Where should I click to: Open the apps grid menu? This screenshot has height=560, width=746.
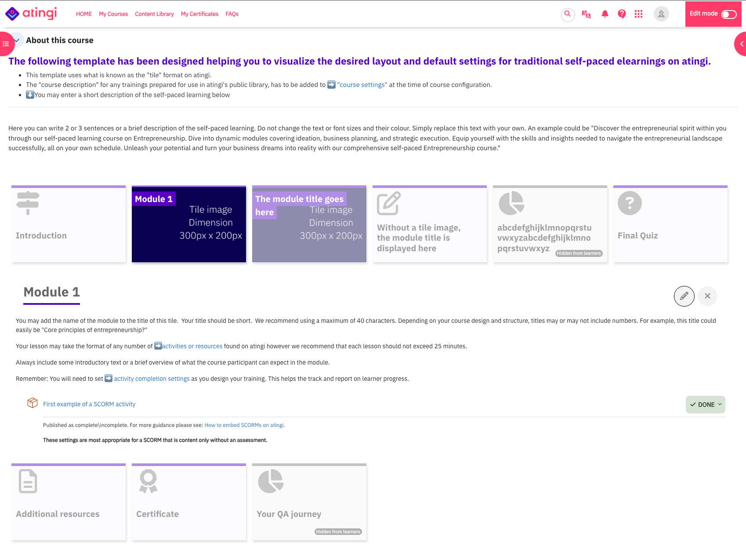point(639,14)
